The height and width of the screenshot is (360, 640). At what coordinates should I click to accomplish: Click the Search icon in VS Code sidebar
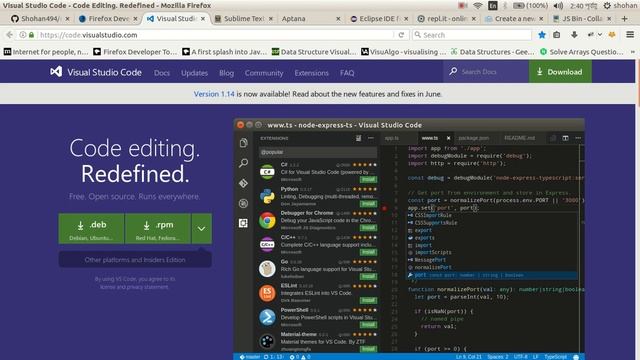(243, 163)
